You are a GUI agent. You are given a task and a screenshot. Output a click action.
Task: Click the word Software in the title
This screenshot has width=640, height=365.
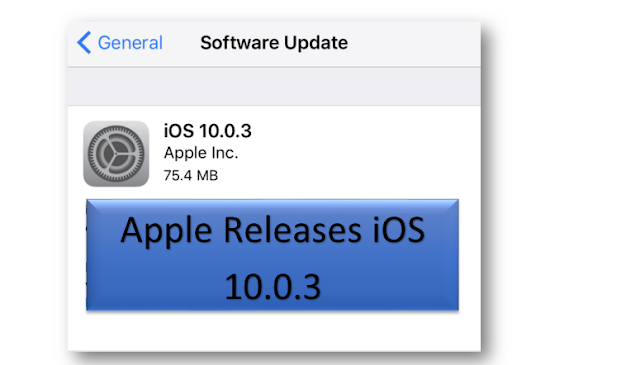tap(240, 42)
